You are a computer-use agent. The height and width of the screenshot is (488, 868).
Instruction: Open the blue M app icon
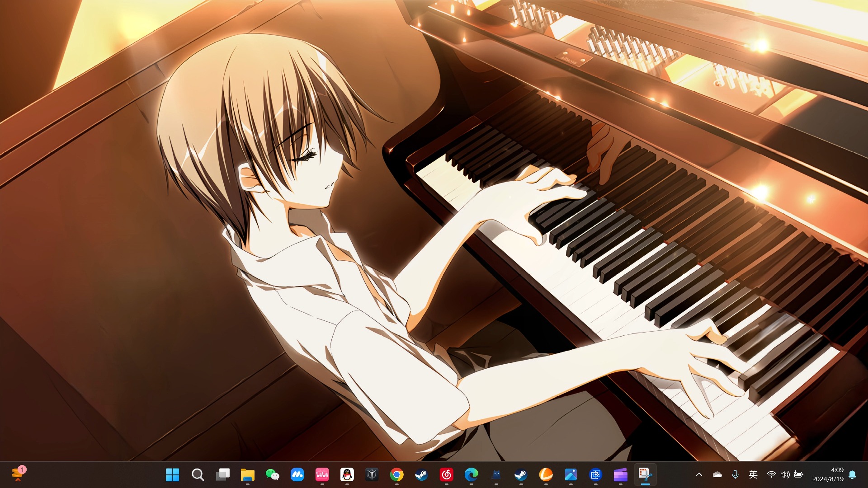[x=297, y=474]
